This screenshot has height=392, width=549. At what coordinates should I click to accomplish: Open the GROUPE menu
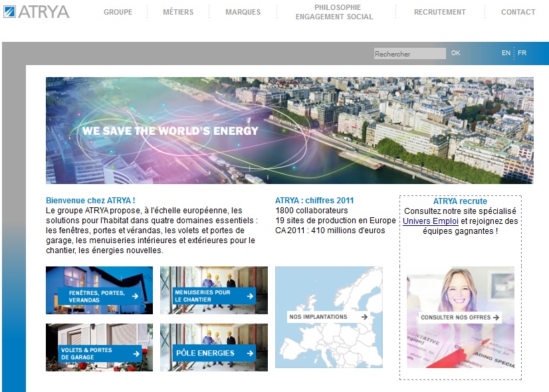pyautogui.click(x=118, y=12)
